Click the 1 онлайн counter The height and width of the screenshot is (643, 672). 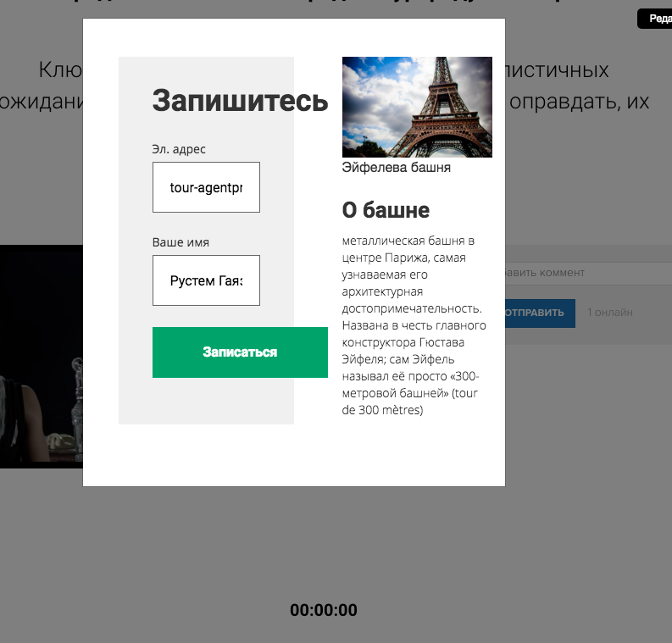[610, 313]
